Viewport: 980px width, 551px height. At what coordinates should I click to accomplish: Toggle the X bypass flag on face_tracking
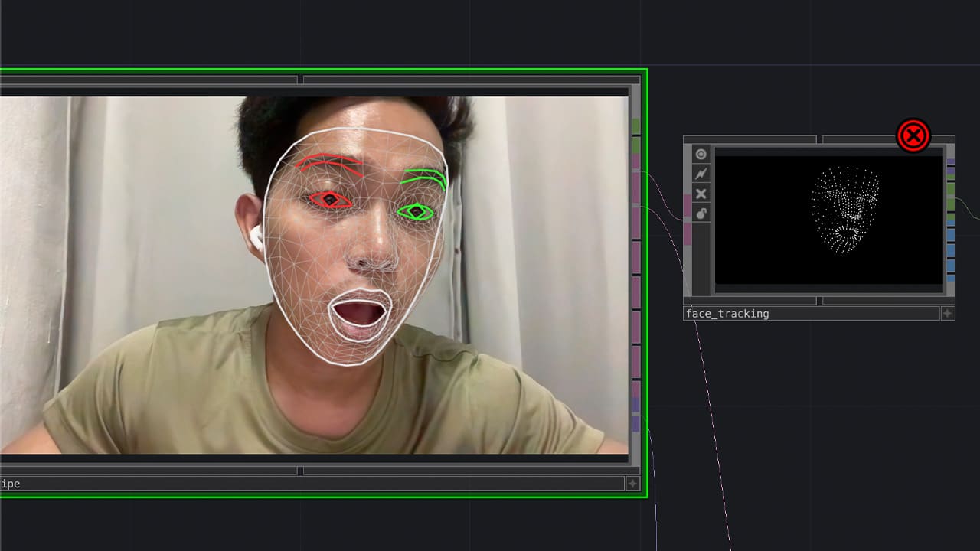point(701,194)
